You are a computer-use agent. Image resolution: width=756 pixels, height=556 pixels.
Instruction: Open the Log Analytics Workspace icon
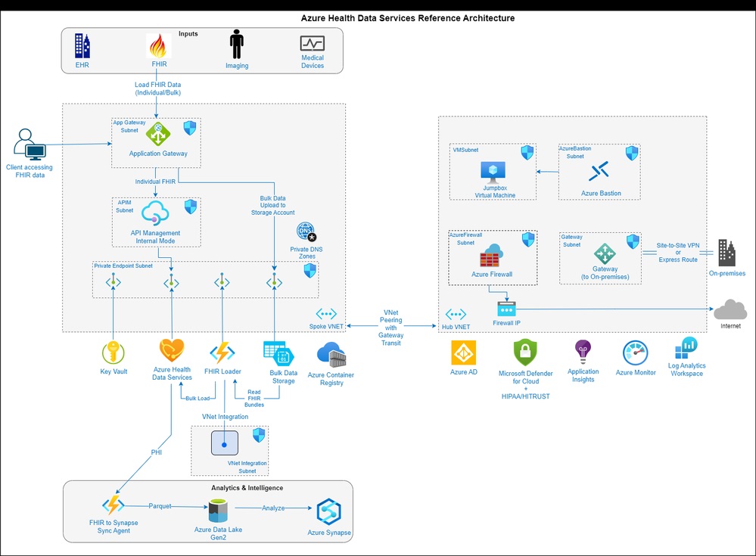pyautogui.click(x=686, y=349)
